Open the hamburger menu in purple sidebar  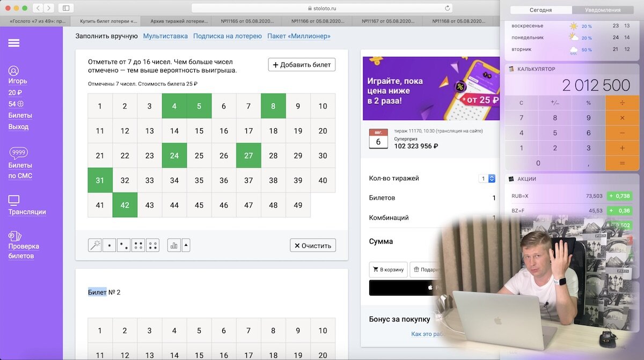pos(14,43)
